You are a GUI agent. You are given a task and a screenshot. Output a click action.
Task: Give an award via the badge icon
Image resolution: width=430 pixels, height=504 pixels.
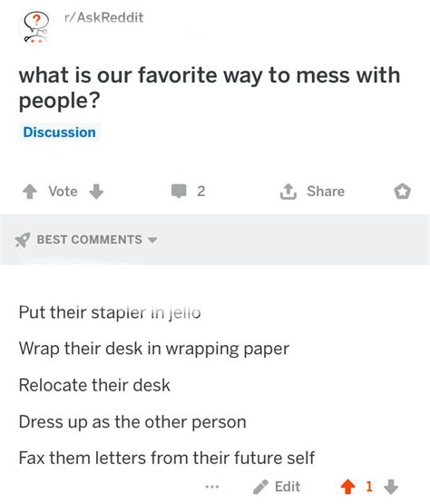403,192
